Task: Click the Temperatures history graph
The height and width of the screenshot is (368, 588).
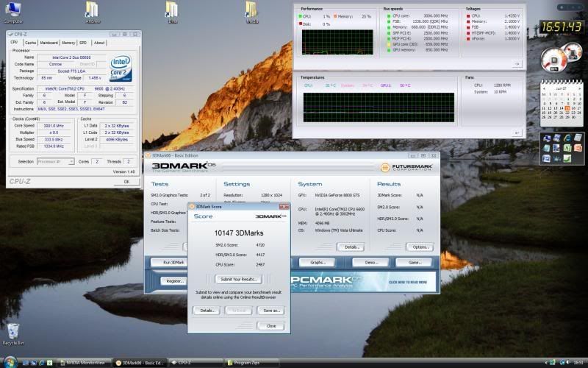Action: [379, 107]
